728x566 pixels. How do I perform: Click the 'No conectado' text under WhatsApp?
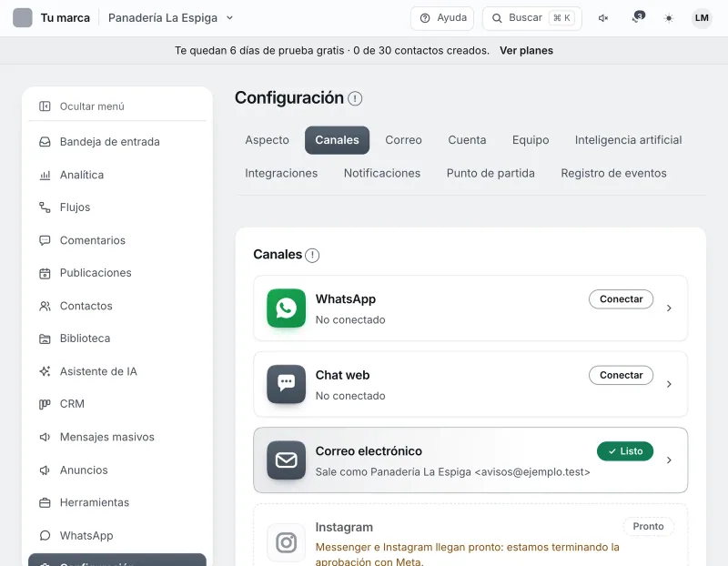pos(350,320)
